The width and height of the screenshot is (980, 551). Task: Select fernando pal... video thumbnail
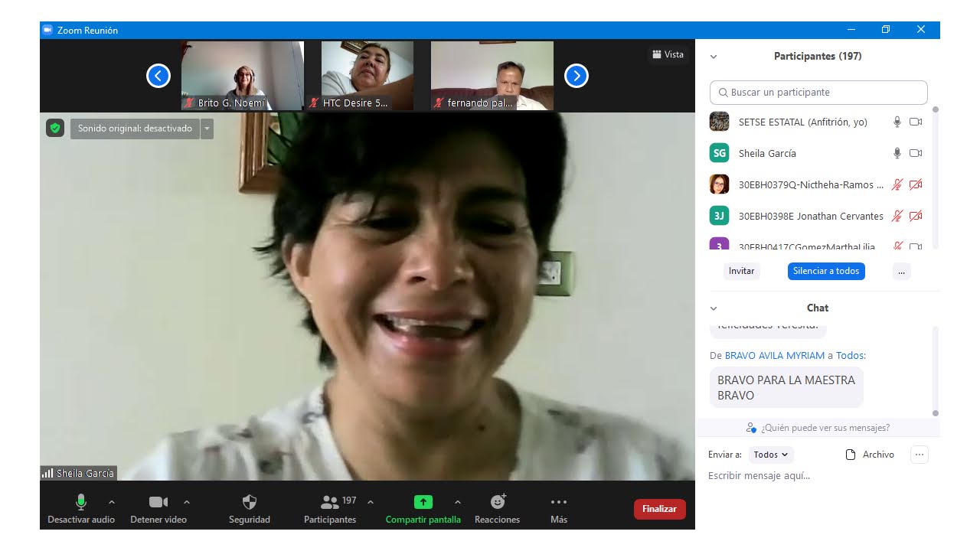(492, 76)
